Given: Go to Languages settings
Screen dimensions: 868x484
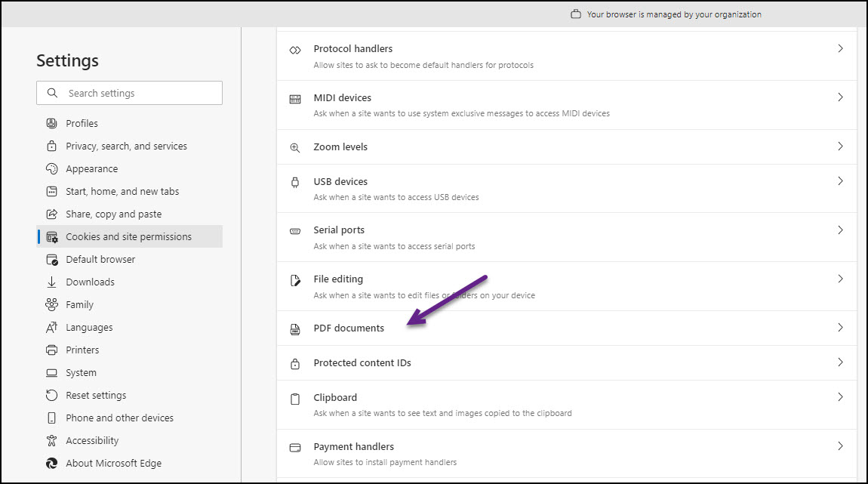Looking at the screenshot, I should 130,327.
